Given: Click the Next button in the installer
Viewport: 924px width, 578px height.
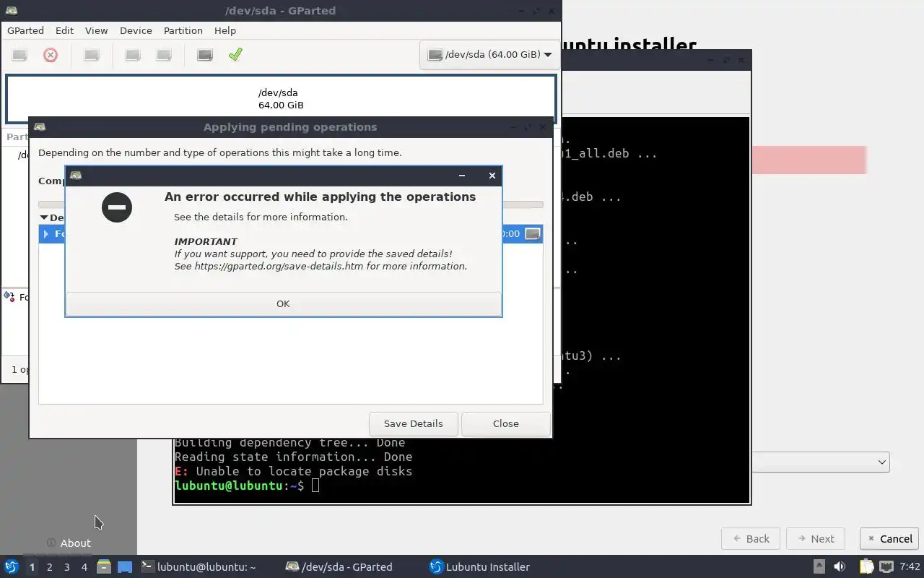Looking at the screenshot, I should (815, 539).
